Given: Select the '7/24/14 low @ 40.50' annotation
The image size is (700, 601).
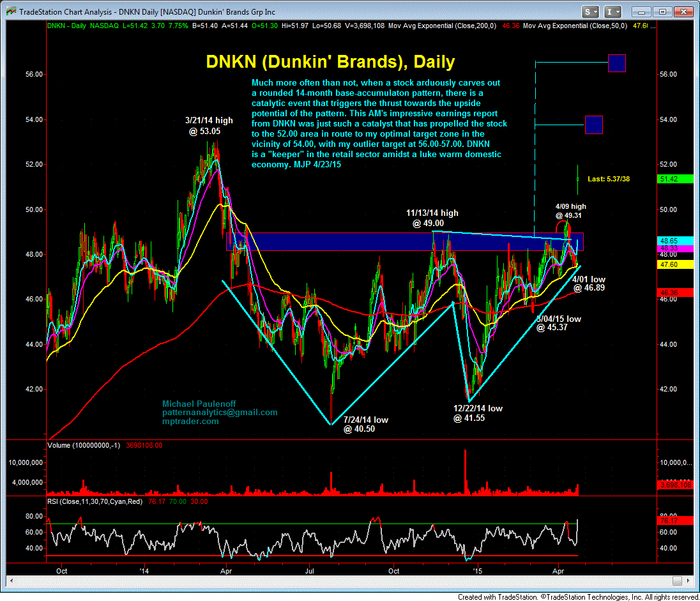Looking at the screenshot, I should tap(365, 424).
